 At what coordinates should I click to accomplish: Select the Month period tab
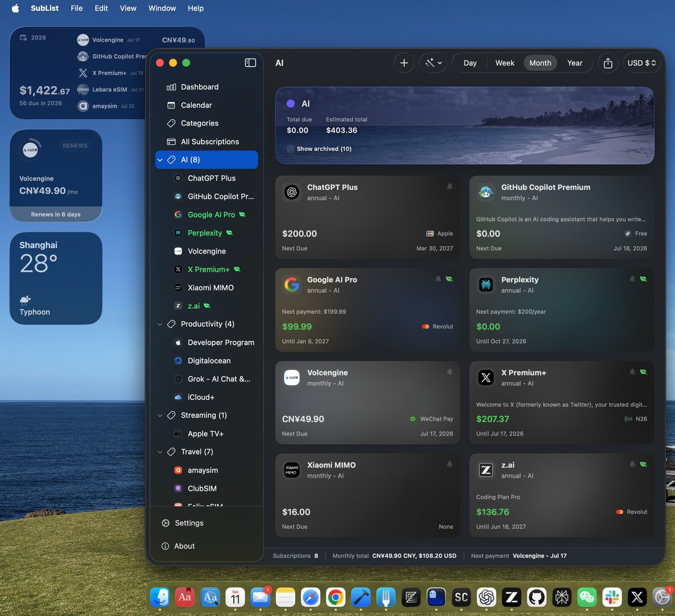pos(540,63)
